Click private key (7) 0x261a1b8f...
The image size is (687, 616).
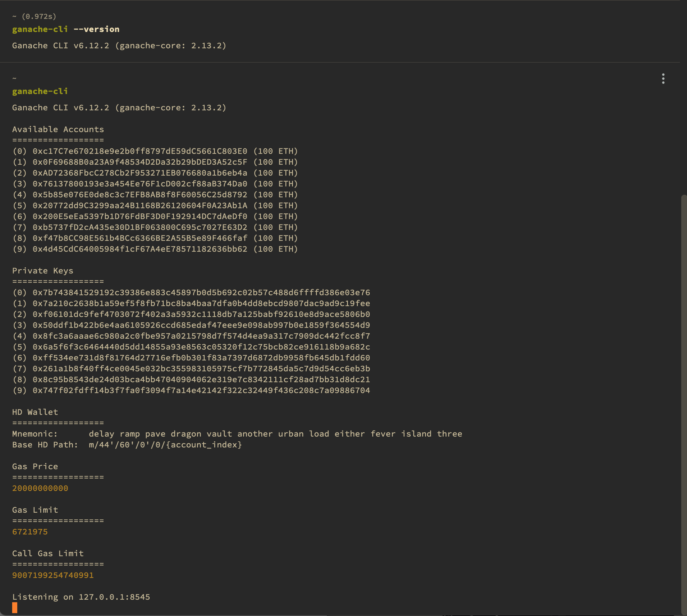pos(201,368)
